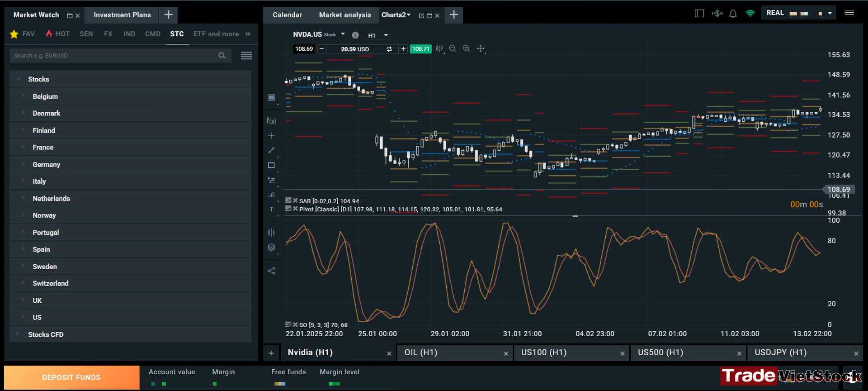868x391 pixels.
Task: Select the text annotation tool
Action: (271, 209)
